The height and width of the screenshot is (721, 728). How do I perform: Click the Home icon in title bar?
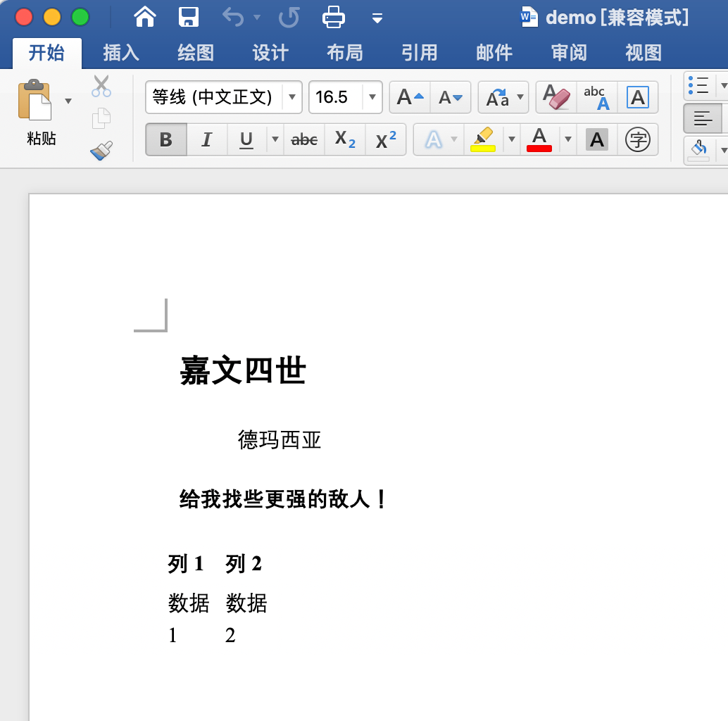click(145, 17)
